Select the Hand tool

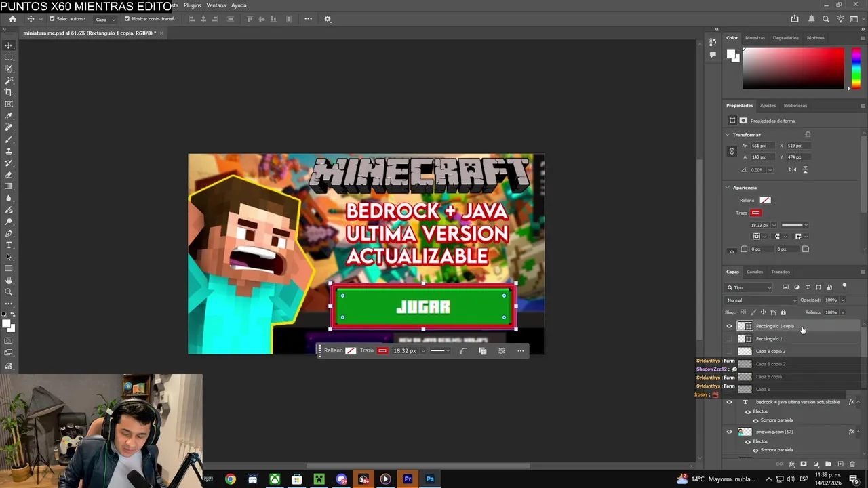(9, 281)
